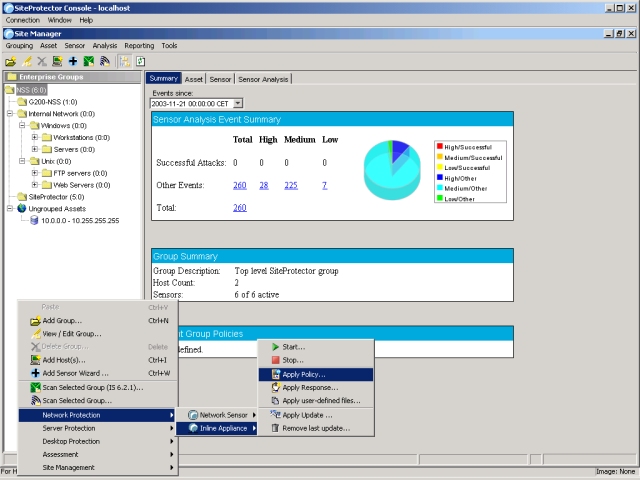
Task: Choose Scan Selected Group (IS 6.2.1)... menu entry
Action: click(x=98, y=387)
